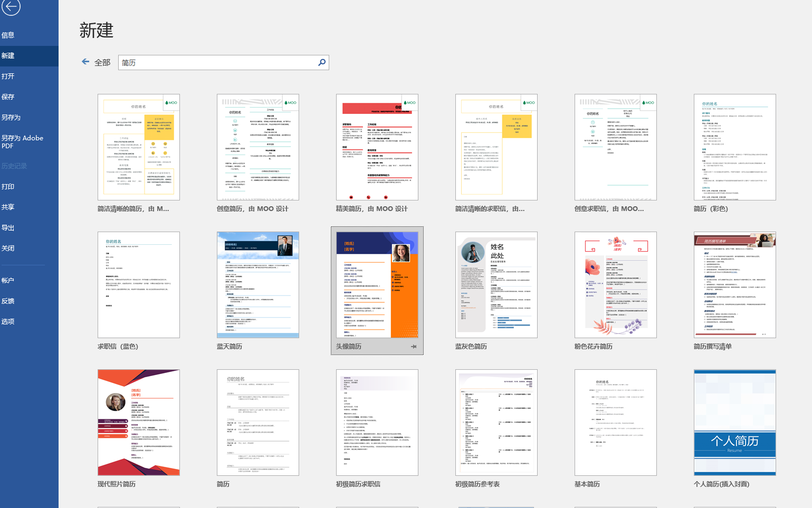
Task: Open 打印 in the sidebar
Action: point(29,186)
